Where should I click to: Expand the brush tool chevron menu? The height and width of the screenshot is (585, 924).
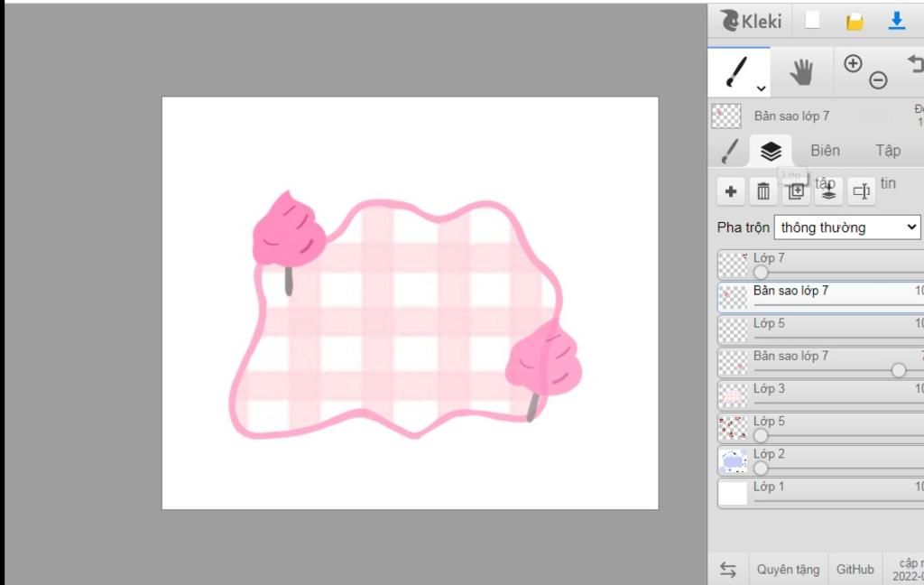pyautogui.click(x=762, y=88)
